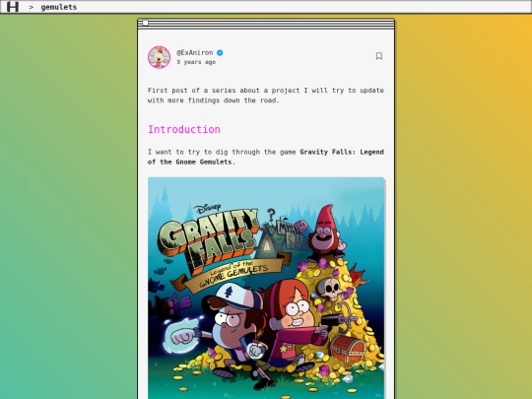Open the @ExAniron username link
Screen dimensions: 532x399
click(x=195, y=52)
